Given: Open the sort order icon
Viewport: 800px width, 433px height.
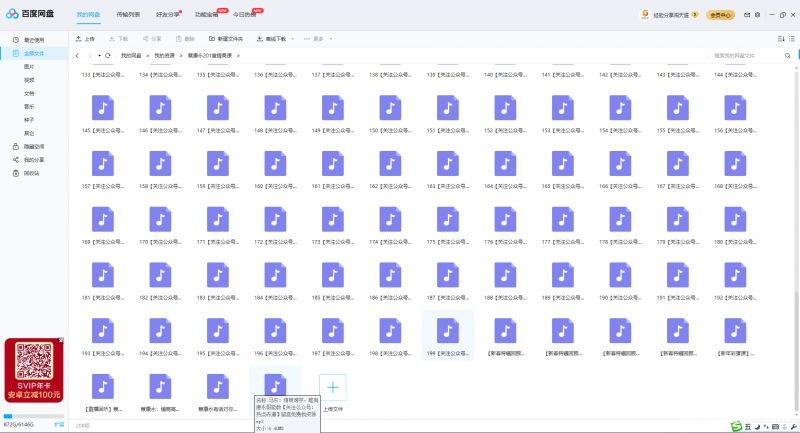Looking at the screenshot, I should 781,39.
